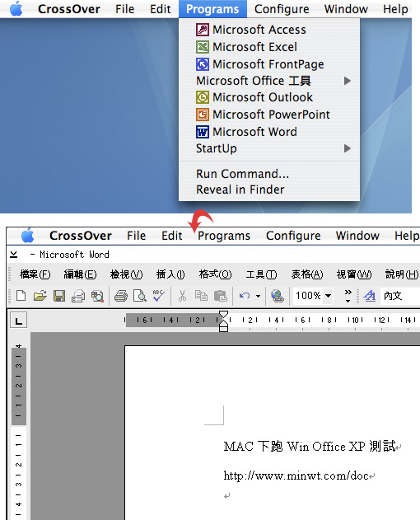420x520 pixels.
Task: Toggle the ruler tab-type selector L box
Action: pyautogui.click(x=19, y=321)
